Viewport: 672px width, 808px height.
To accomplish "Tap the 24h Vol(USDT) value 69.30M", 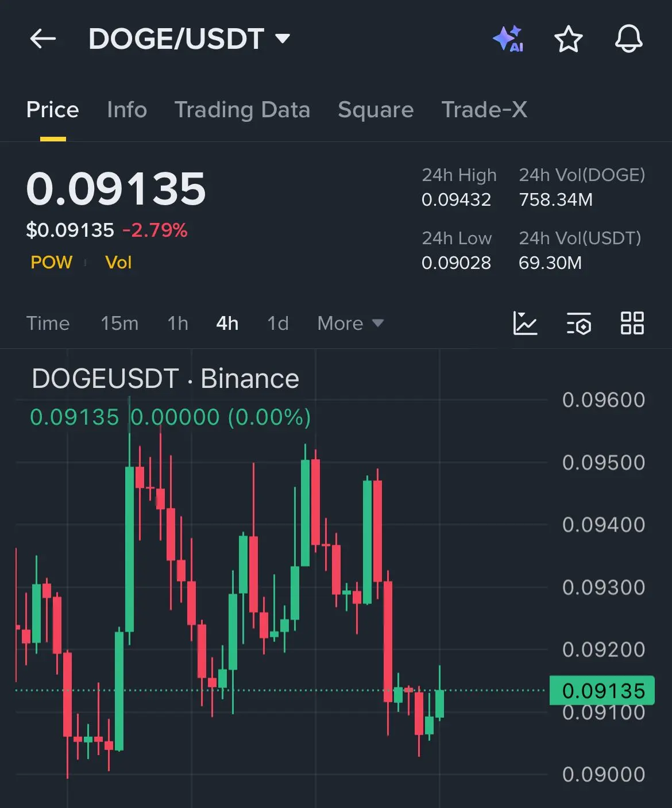I will click(550, 263).
